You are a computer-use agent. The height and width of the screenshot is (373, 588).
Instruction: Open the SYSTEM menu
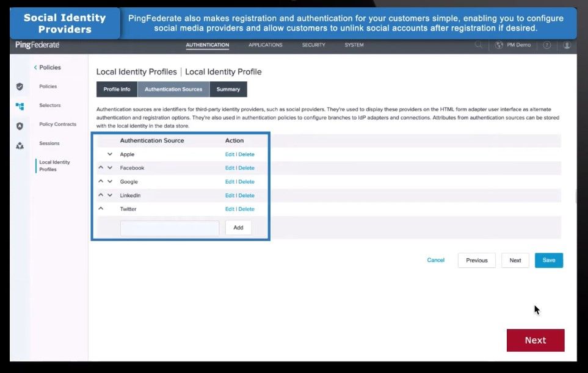354,45
